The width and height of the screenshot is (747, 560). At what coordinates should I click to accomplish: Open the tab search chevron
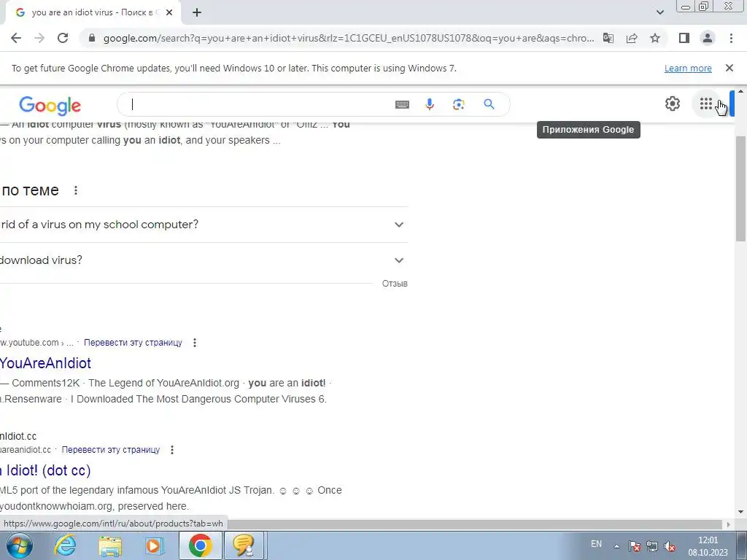659,12
